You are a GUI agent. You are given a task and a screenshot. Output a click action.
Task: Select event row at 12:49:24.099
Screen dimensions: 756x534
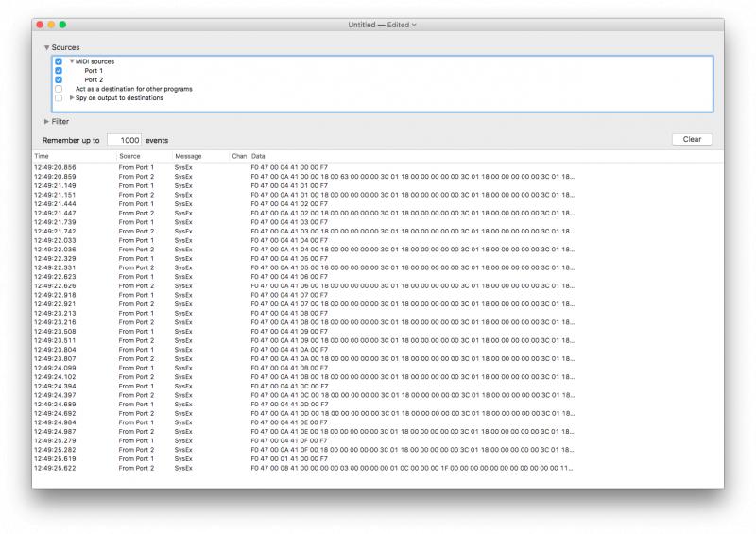[378, 368]
